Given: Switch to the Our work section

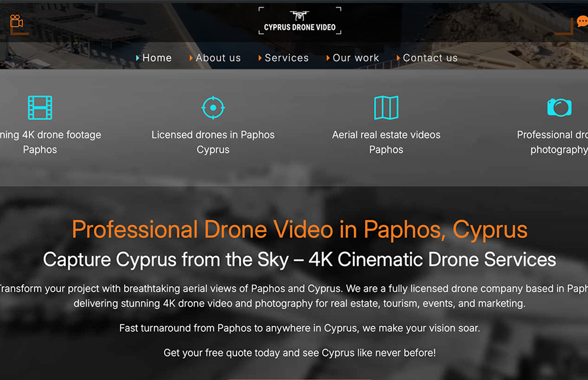Looking at the screenshot, I should point(356,58).
